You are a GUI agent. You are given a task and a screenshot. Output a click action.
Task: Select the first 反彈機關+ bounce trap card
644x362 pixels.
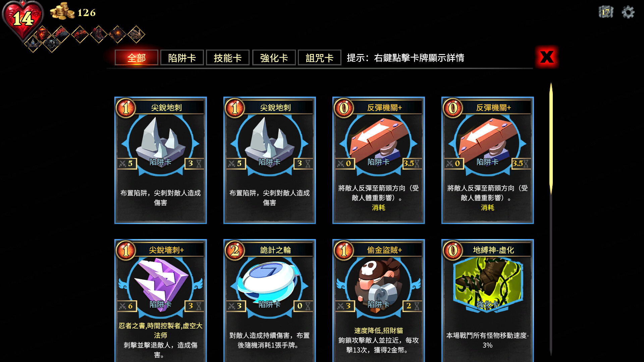(x=379, y=160)
